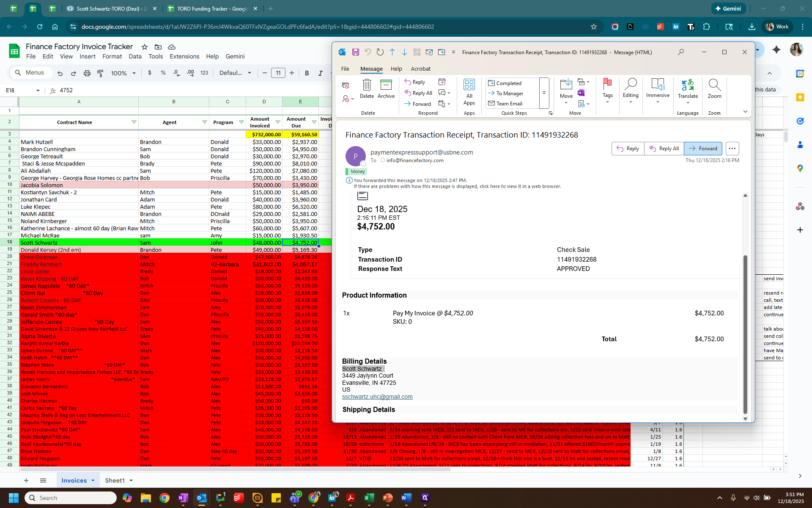Click the Zoom magnifier icon in the ribbon
The height and width of the screenshot is (508, 812).
714,85
